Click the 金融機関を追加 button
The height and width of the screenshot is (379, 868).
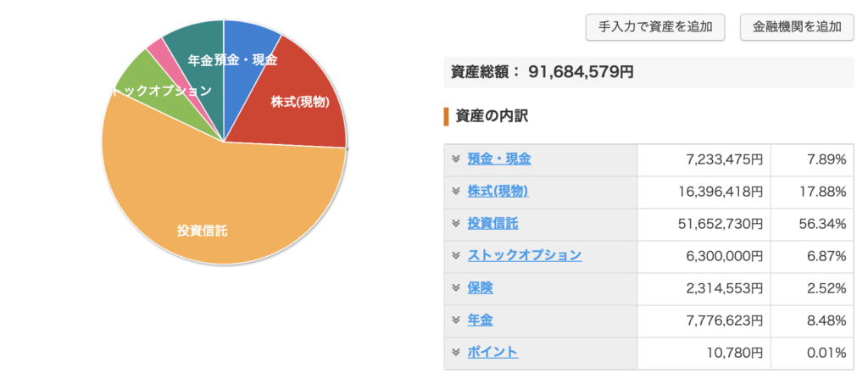797,26
